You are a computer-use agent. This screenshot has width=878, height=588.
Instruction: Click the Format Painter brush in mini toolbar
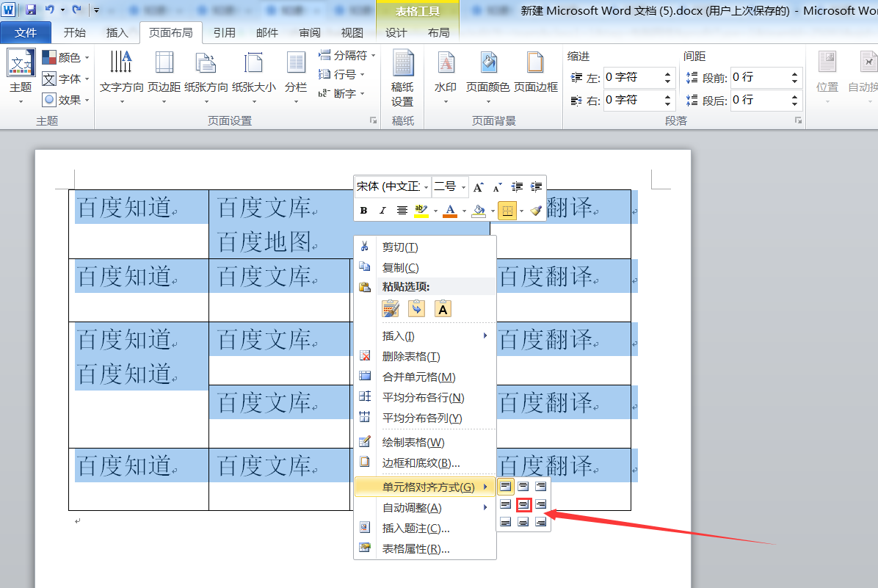click(536, 211)
